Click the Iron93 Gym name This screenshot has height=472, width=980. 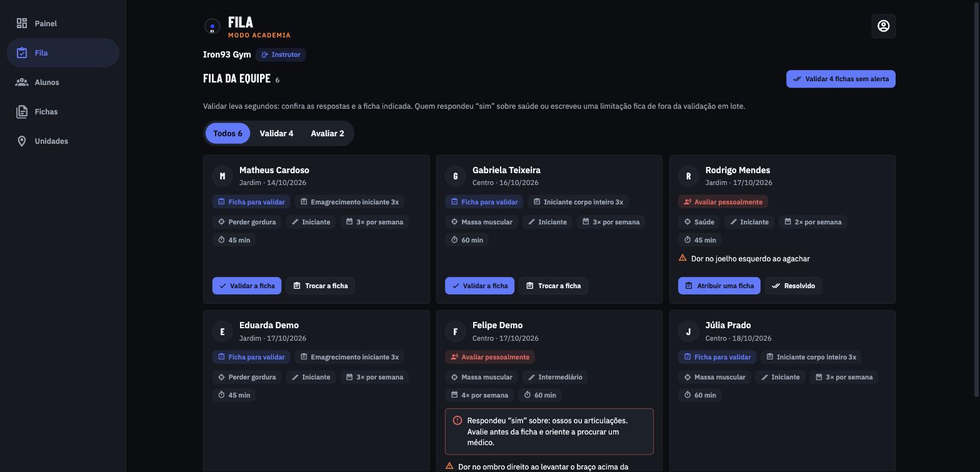click(x=227, y=55)
